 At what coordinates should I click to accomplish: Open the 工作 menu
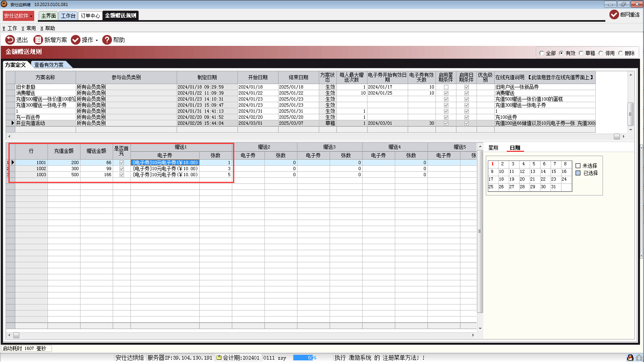pos(10,28)
